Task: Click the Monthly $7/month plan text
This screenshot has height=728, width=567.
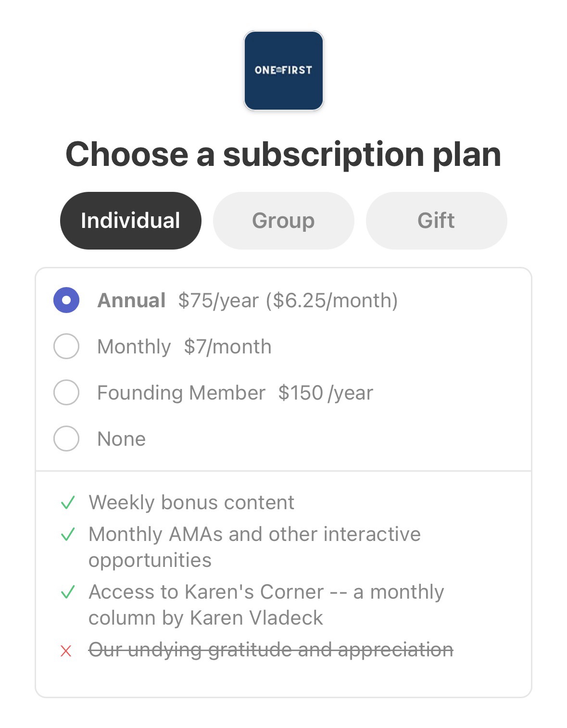Action: pos(184,347)
